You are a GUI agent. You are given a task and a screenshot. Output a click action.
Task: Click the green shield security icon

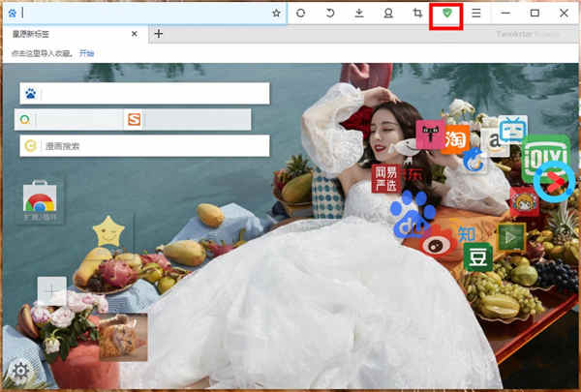pos(446,14)
